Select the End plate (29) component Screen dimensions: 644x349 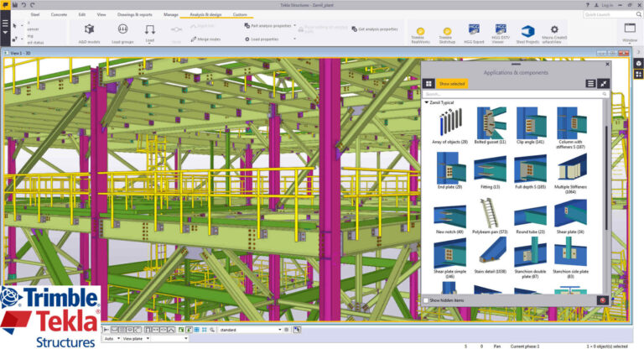coord(449,170)
